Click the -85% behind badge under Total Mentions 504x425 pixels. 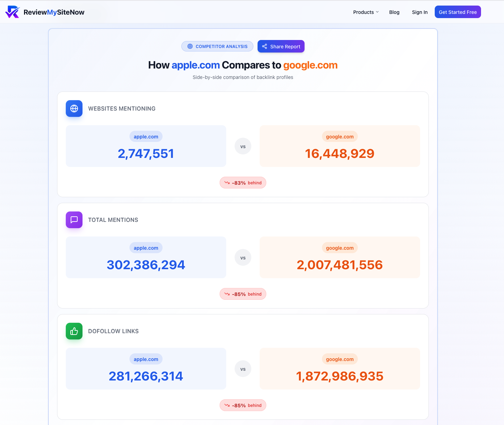pos(243,294)
